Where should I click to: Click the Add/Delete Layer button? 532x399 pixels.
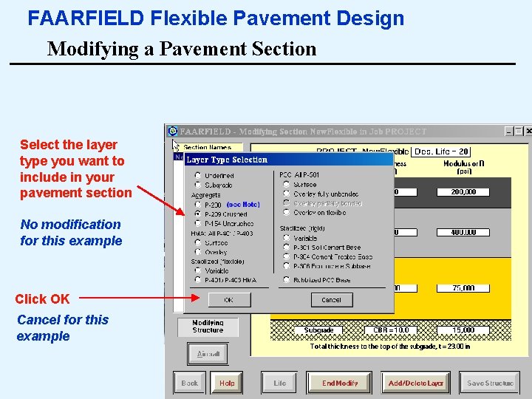point(415,383)
